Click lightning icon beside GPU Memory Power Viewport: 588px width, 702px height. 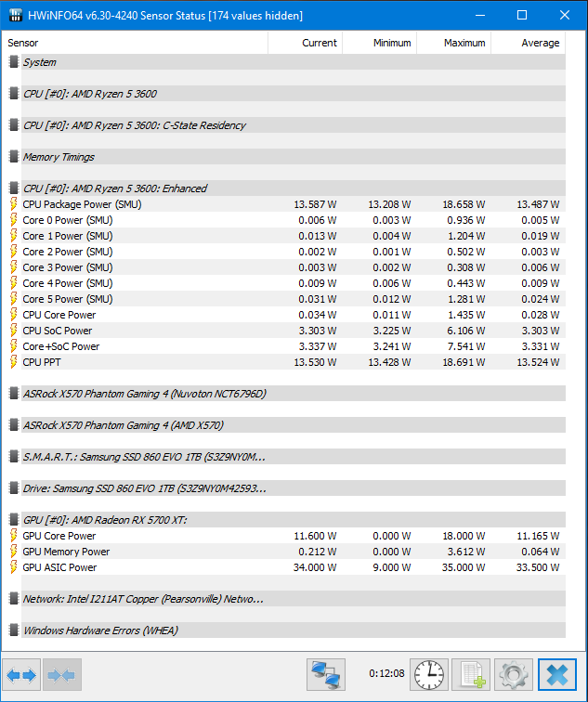pos(14,552)
